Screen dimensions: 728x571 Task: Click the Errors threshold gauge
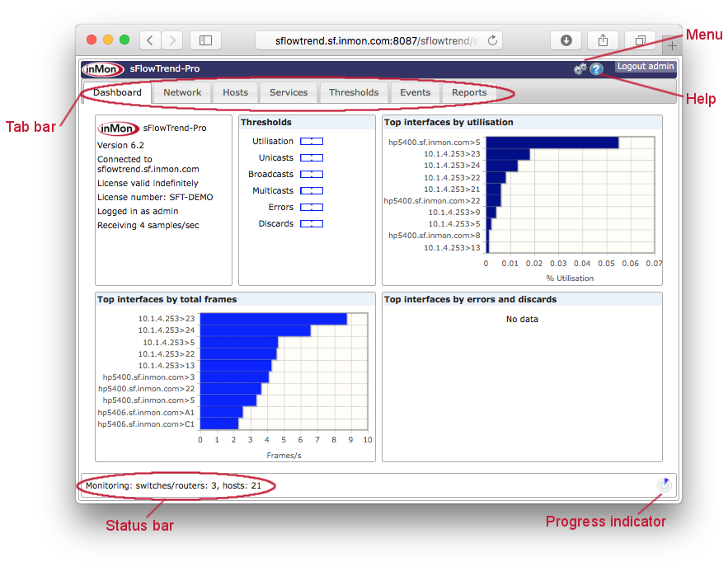312,208
